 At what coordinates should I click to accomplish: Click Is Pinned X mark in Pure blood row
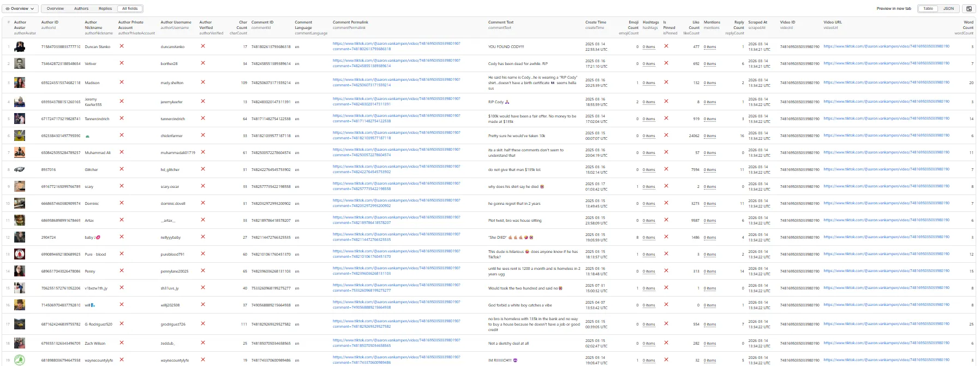click(666, 253)
